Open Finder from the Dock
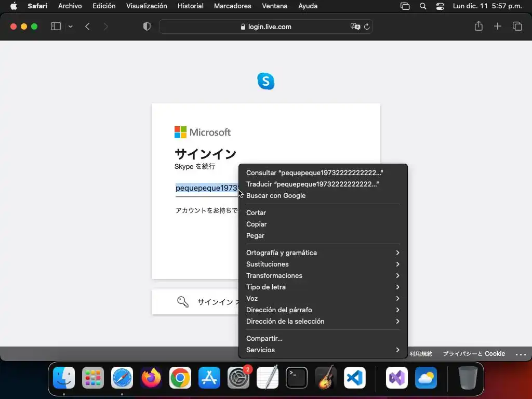532x399 pixels. pos(64,378)
